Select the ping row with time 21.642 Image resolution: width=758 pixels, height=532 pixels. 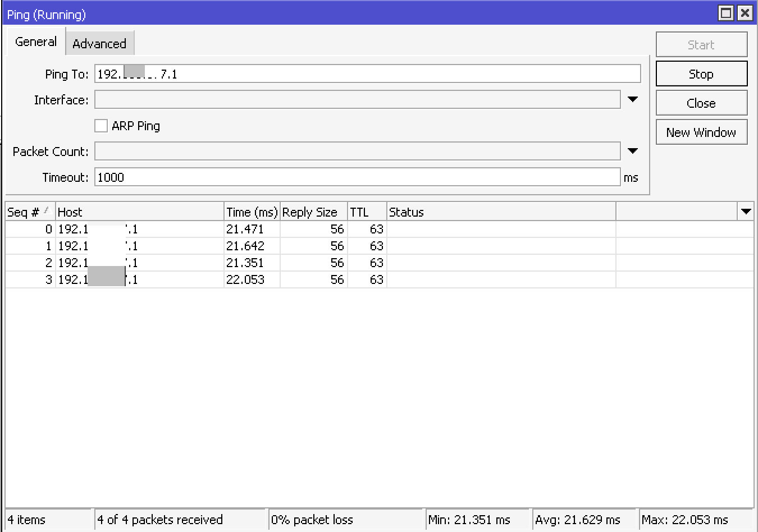[380, 246]
